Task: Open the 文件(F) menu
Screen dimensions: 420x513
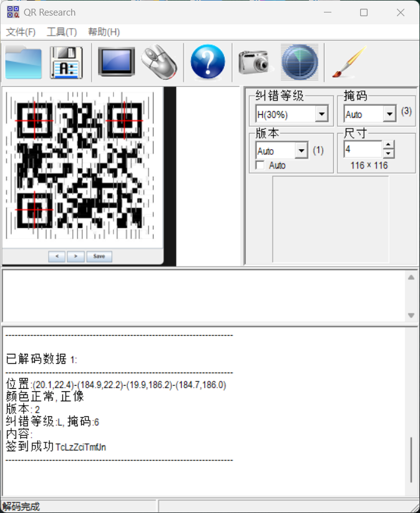Action: pyautogui.click(x=21, y=32)
